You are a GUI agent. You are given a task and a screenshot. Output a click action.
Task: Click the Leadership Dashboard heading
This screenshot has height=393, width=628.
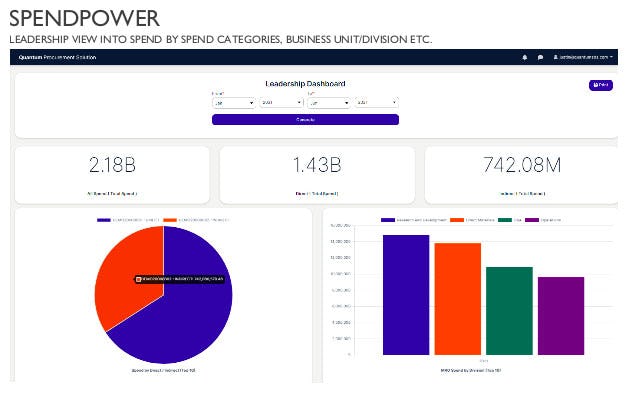pyautogui.click(x=305, y=84)
